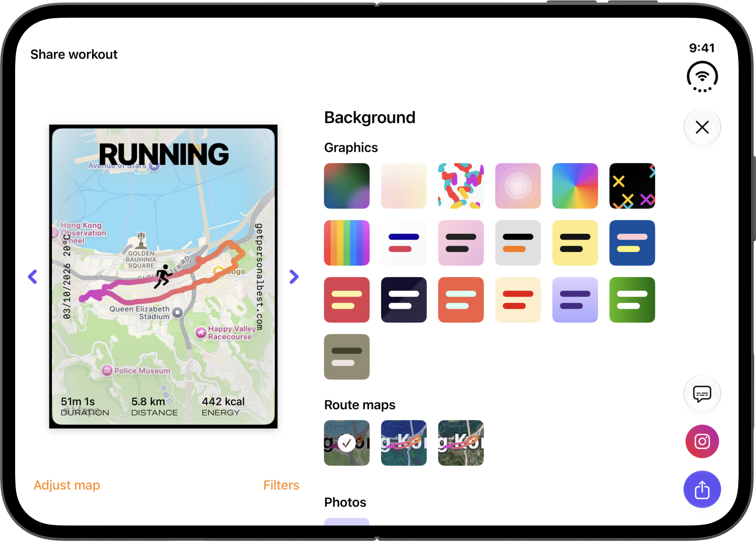The height and width of the screenshot is (541, 756).
Task: Select the dark green-purple blurred gradient background
Action: click(x=347, y=186)
